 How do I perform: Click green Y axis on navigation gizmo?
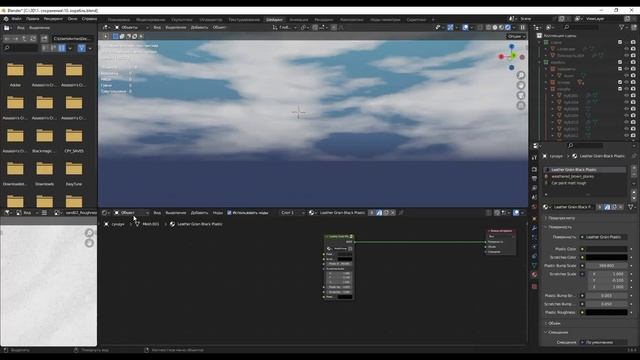[513, 55]
